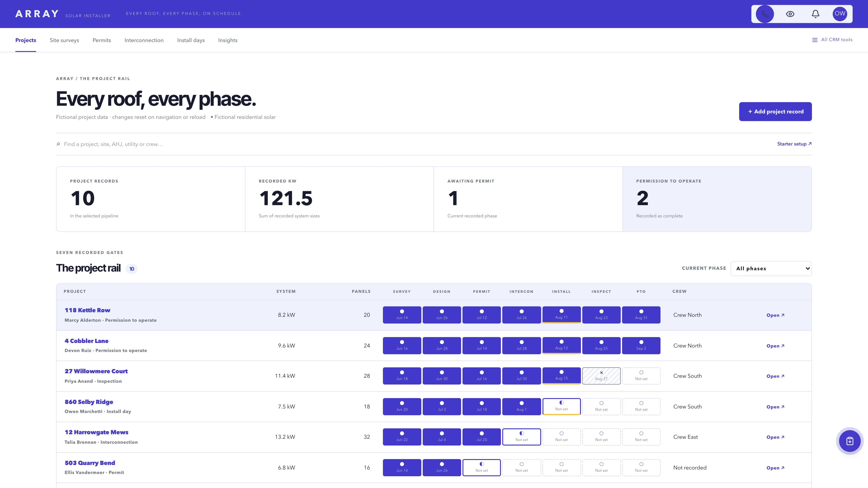Click the Project records stat card
The image size is (868, 488).
(151, 199)
